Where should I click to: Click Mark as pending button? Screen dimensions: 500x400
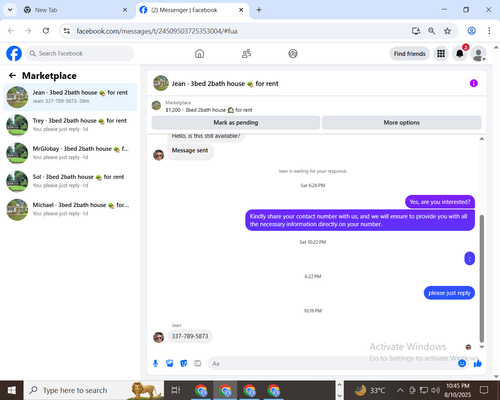pyautogui.click(x=236, y=122)
